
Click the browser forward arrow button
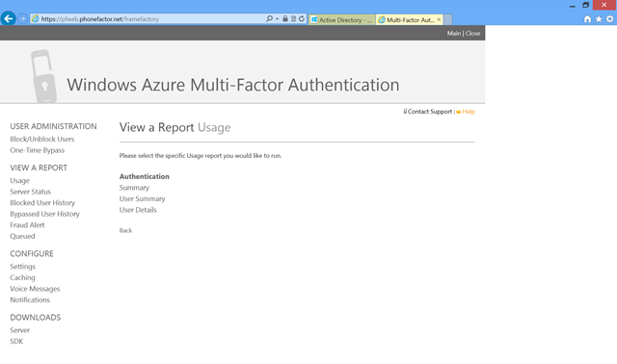(23, 18)
